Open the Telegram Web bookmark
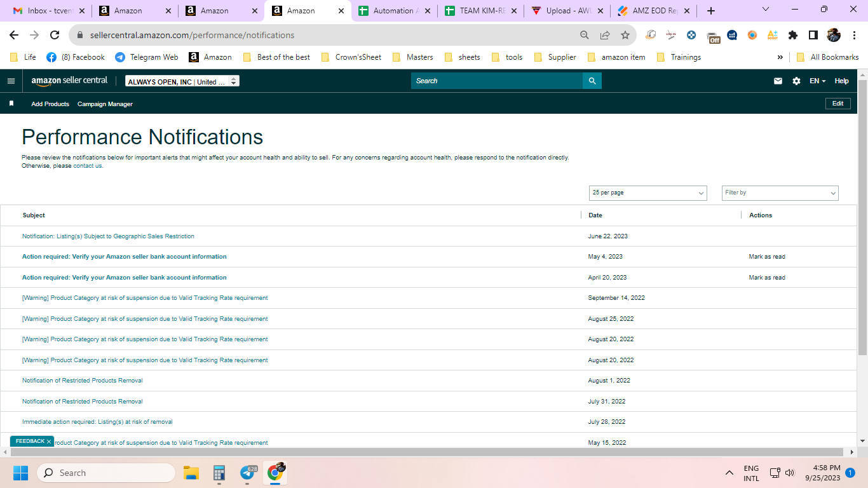 pos(146,57)
